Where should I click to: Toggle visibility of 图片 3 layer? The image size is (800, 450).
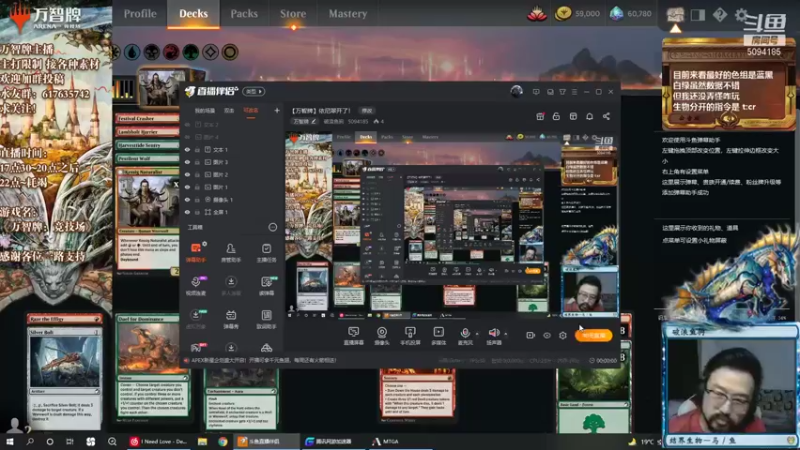(x=187, y=162)
